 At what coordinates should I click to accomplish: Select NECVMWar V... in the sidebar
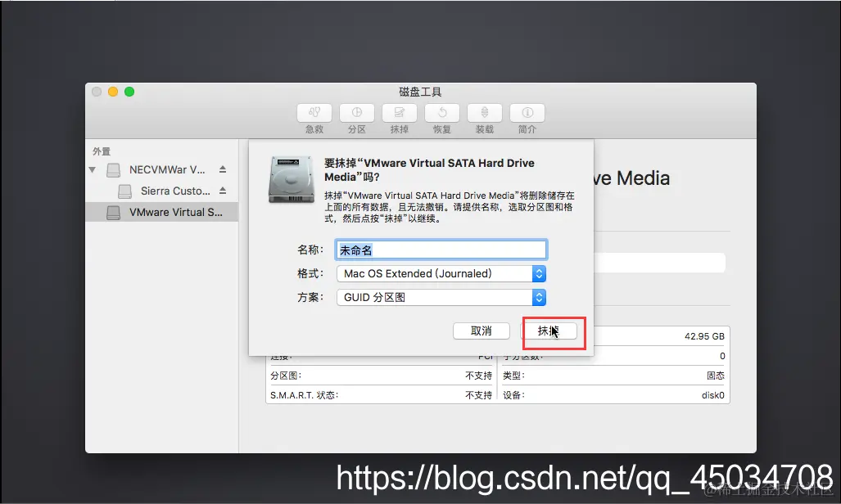(x=167, y=169)
